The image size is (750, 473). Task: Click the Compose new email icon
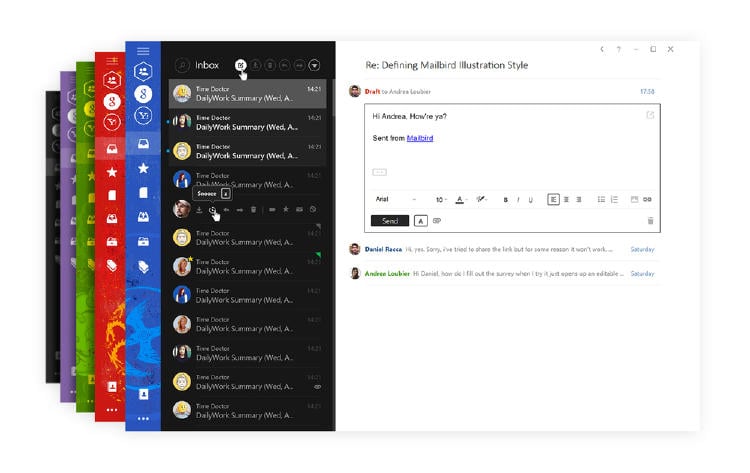(240, 65)
